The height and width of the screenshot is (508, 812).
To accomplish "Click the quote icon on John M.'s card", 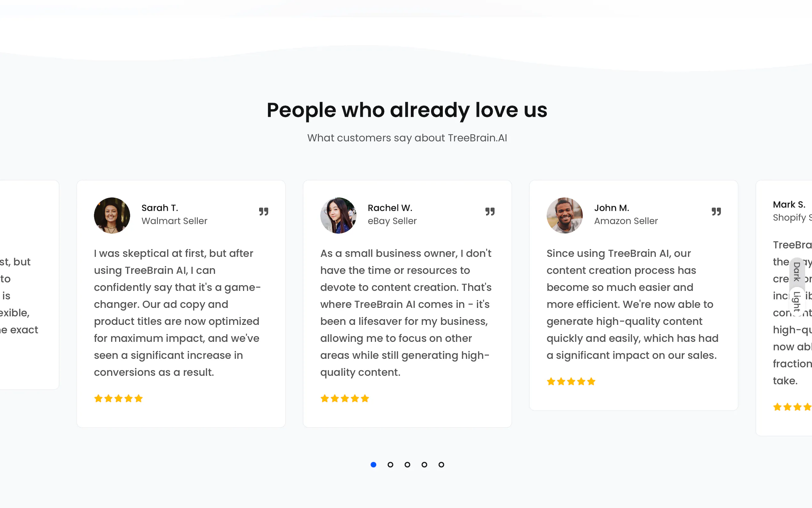I will [x=716, y=211].
